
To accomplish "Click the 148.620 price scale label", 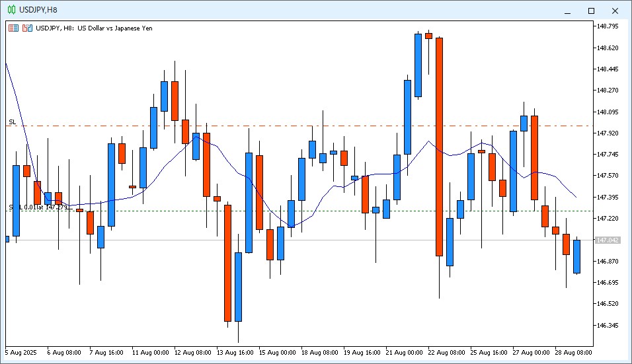I will [x=608, y=48].
